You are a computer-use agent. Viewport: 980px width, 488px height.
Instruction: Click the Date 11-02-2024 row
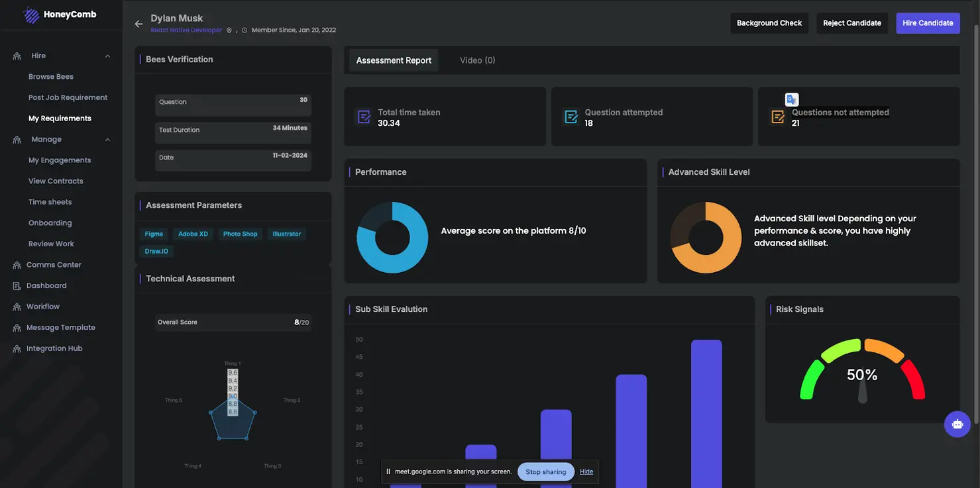click(233, 161)
